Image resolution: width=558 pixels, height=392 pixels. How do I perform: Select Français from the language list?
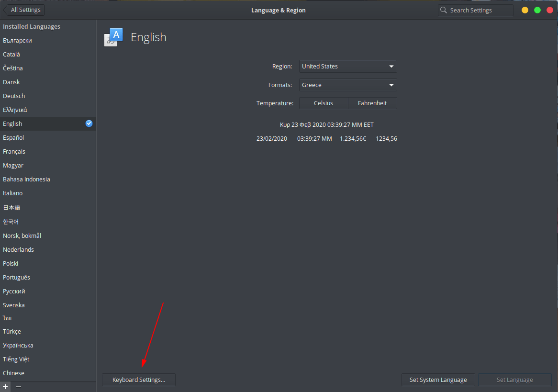[x=14, y=152]
